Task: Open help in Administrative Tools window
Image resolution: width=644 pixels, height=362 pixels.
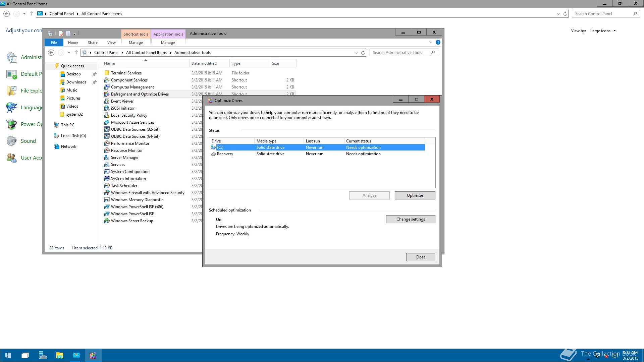Action: [438, 42]
